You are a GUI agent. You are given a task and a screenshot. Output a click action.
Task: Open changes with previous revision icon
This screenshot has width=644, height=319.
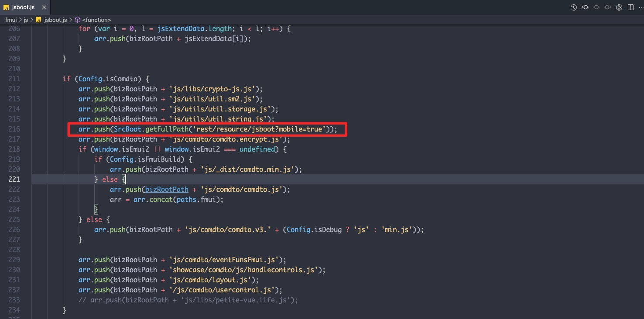pos(585,7)
